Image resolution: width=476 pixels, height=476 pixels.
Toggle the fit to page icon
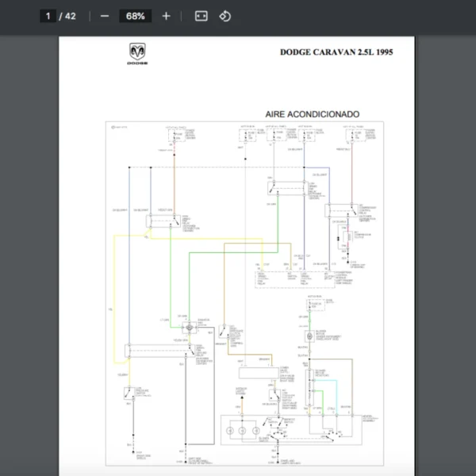tap(202, 16)
